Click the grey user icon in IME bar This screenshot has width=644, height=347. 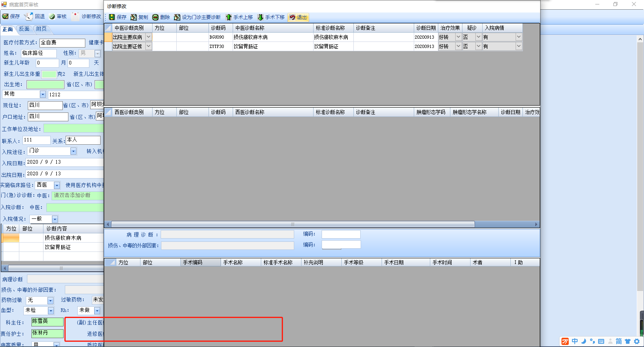coord(610,341)
